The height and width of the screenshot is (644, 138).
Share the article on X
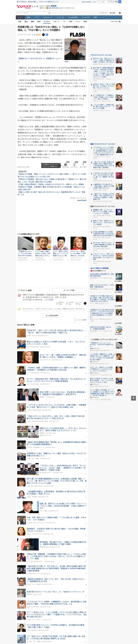[x=43, y=35]
